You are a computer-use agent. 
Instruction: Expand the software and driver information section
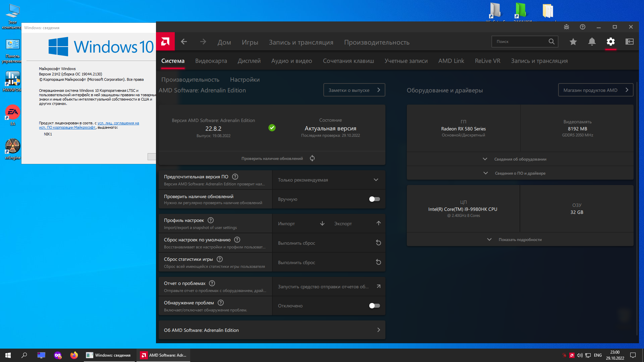tap(520, 173)
